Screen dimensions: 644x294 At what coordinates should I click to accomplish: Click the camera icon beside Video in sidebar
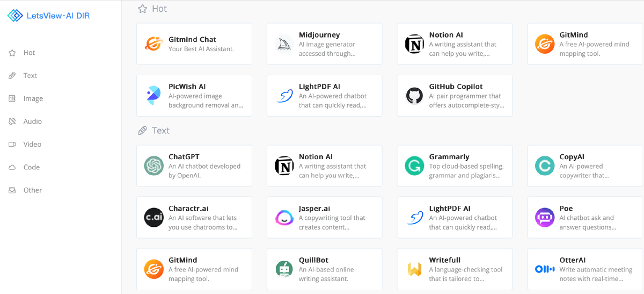tap(12, 144)
